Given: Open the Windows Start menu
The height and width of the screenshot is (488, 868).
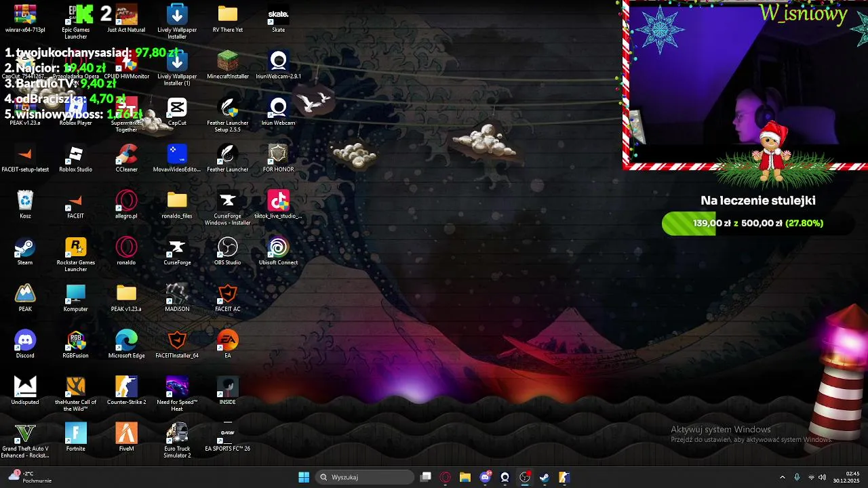Looking at the screenshot, I should [x=304, y=477].
